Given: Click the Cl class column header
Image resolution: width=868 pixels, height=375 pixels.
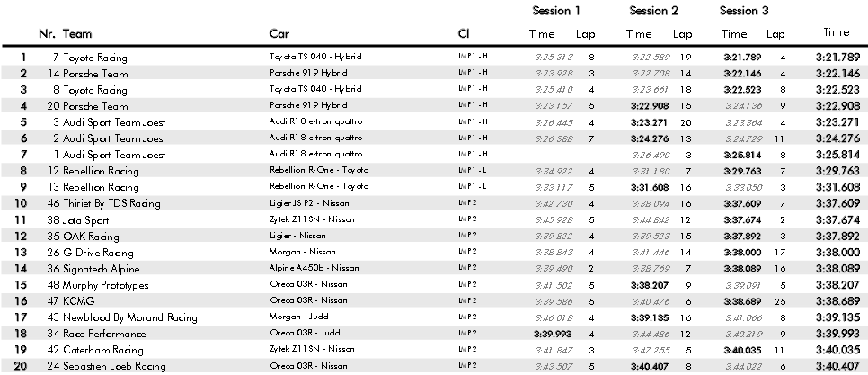Looking at the screenshot, I should 464,34.
